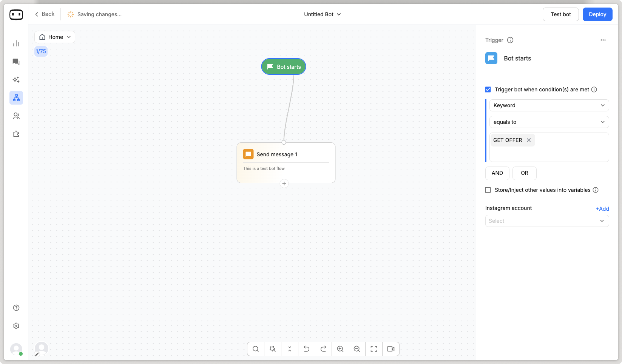Remove the GET OFFER keyword tag

click(x=529, y=140)
